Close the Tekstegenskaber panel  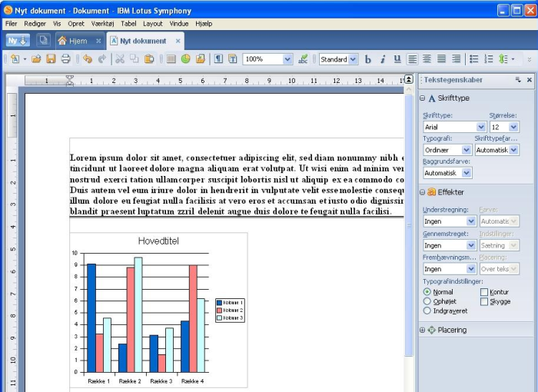pyautogui.click(x=529, y=80)
